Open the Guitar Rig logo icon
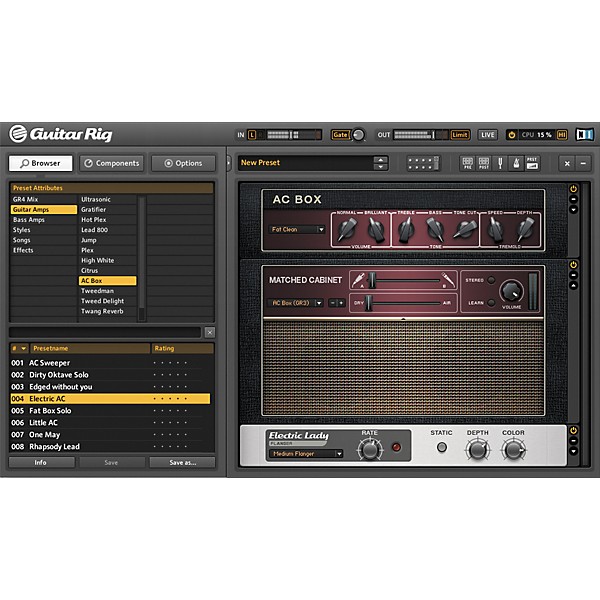The width and height of the screenshot is (600, 600). click(18, 134)
